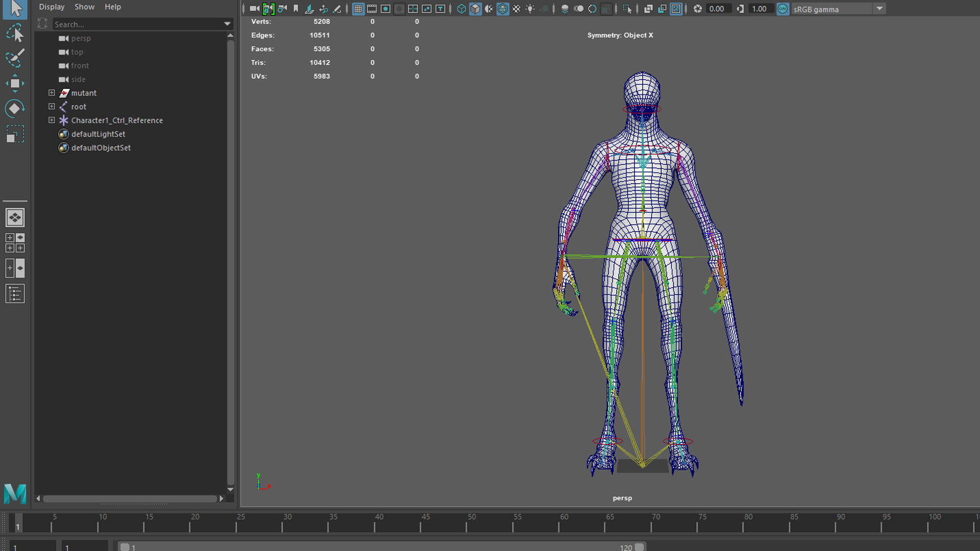The width and height of the screenshot is (980, 551).
Task: Click the outliner Search field
Action: coord(138,24)
